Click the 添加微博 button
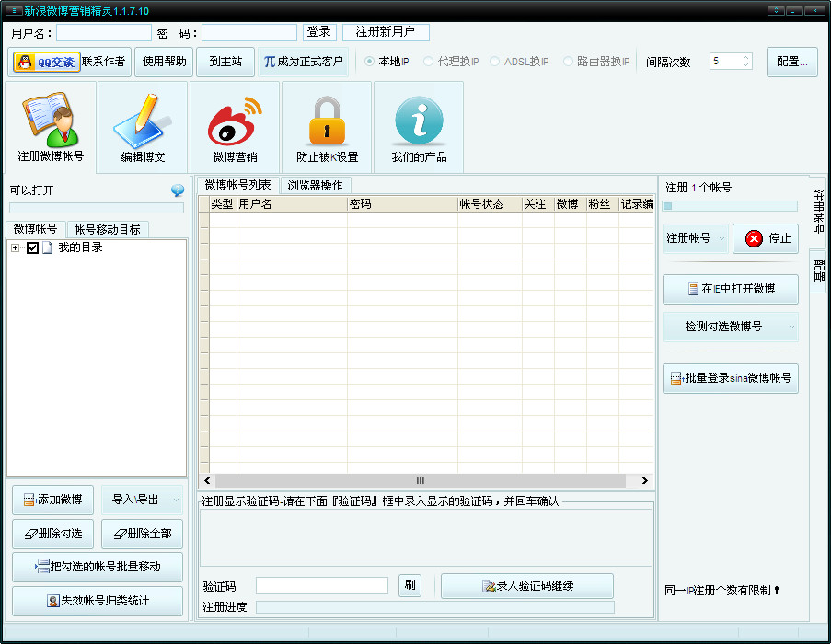Viewport: 831px width, 644px height. point(53,500)
